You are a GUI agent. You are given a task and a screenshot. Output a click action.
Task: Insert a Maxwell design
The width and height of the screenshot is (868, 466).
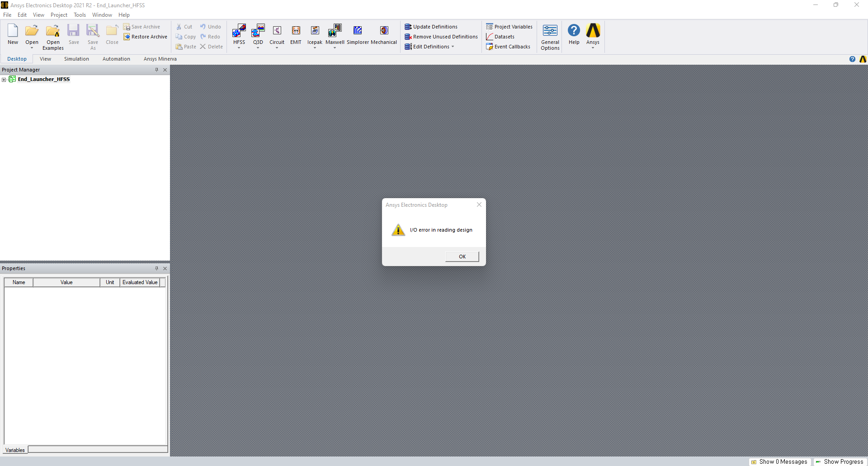coord(335,34)
